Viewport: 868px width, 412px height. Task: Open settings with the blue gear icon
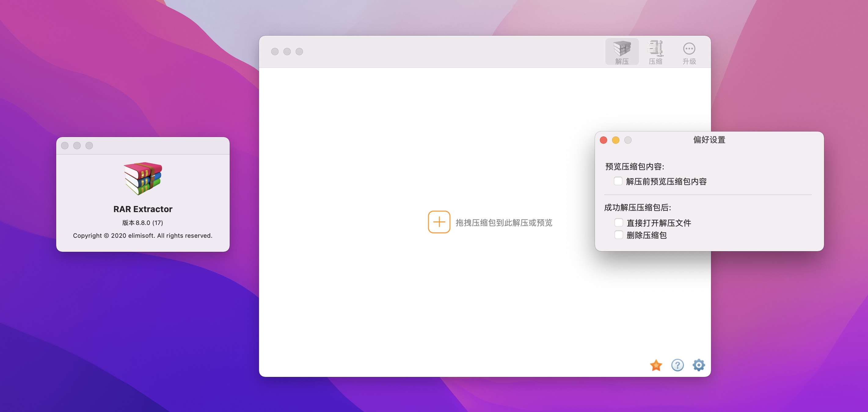tap(698, 365)
